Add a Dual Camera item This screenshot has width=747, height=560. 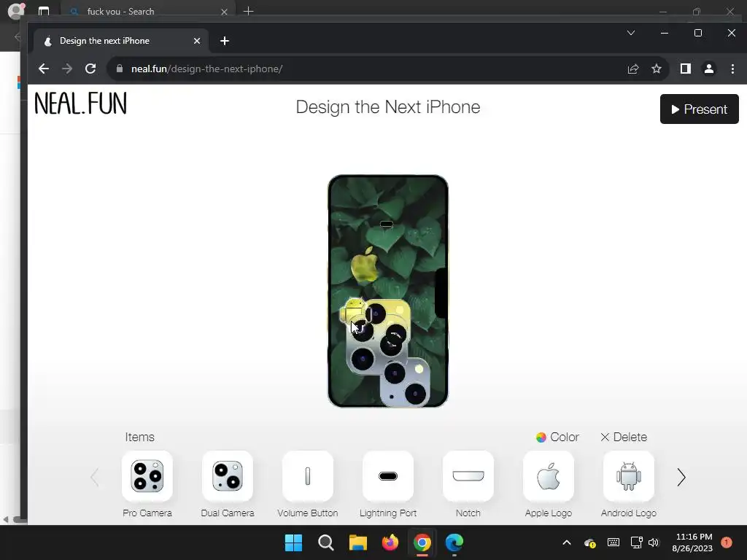point(228,476)
